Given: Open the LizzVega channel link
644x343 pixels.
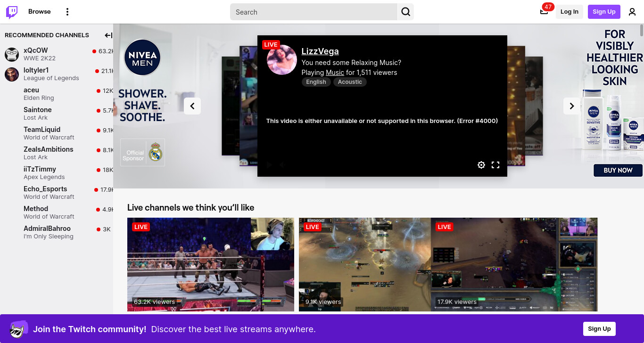Looking at the screenshot, I should (x=320, y=51).
